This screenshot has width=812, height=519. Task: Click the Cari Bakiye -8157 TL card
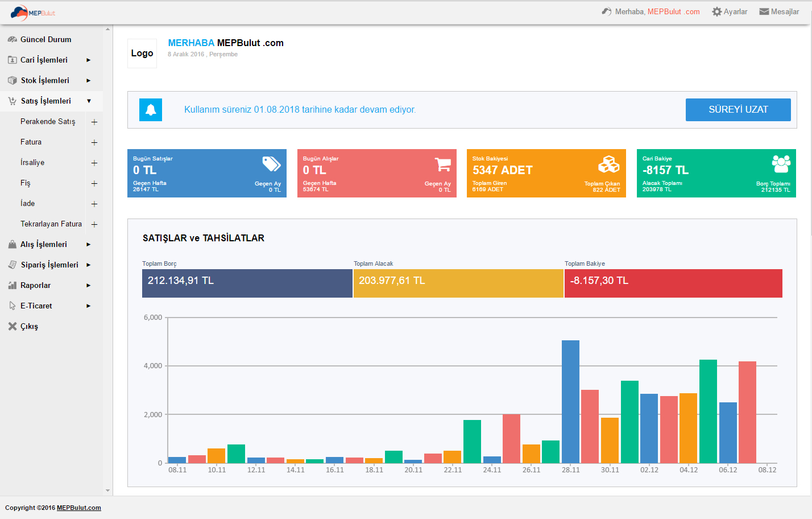point(716,174)
